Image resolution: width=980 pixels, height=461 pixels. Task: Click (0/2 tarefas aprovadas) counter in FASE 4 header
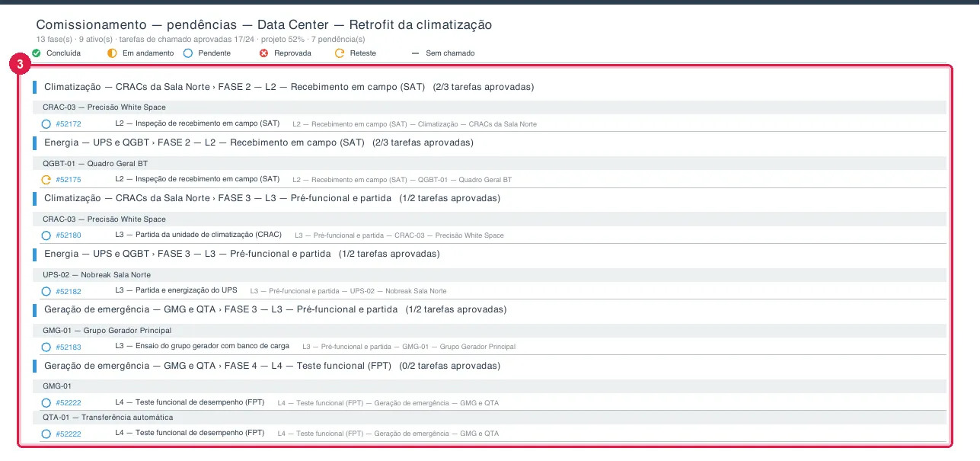[449, 366]
